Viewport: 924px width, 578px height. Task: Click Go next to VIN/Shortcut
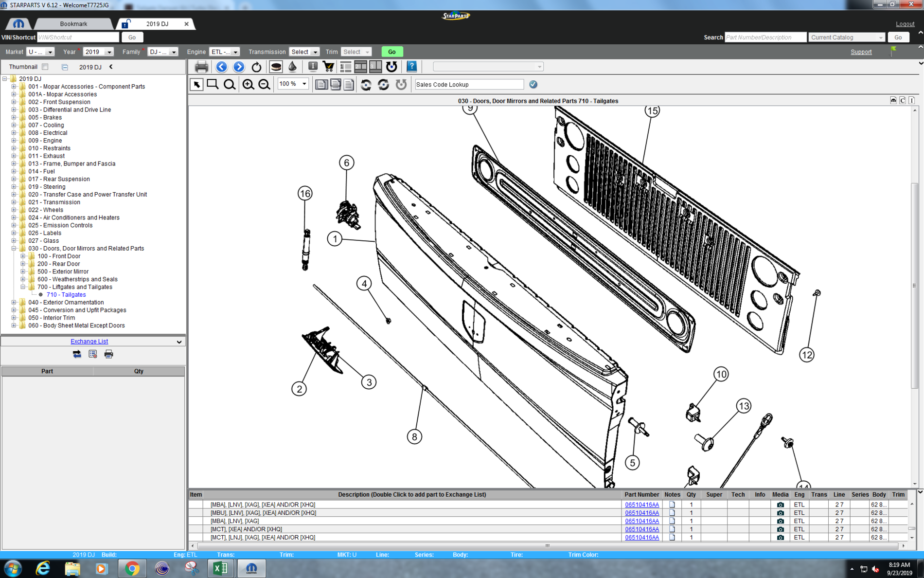[x=132, y=37]
